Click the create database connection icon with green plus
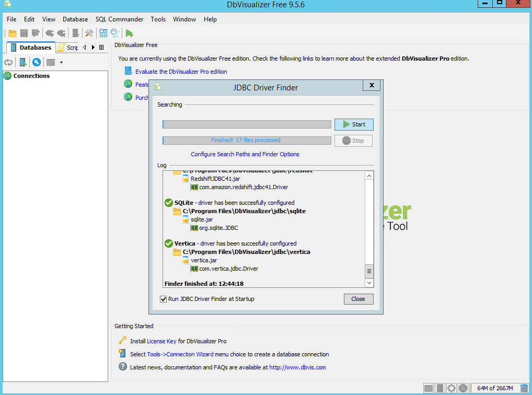Viewport: 532px width, 395px height. click(x=22, y=62)
